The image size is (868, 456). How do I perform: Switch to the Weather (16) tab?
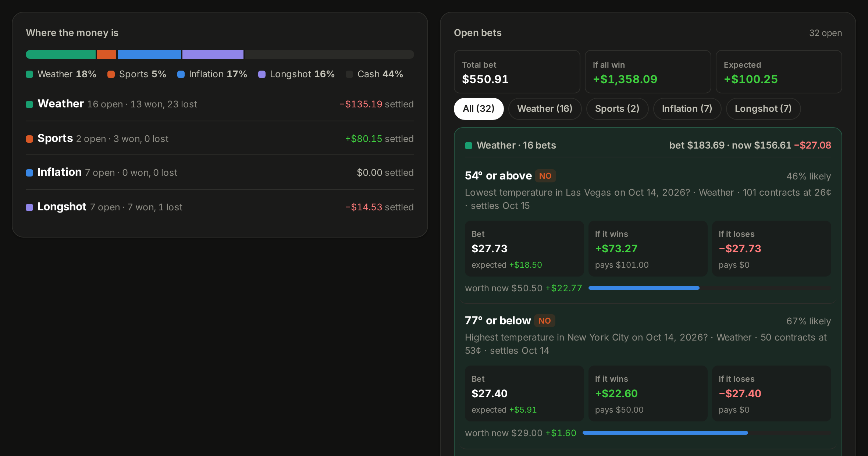point(545,109)
